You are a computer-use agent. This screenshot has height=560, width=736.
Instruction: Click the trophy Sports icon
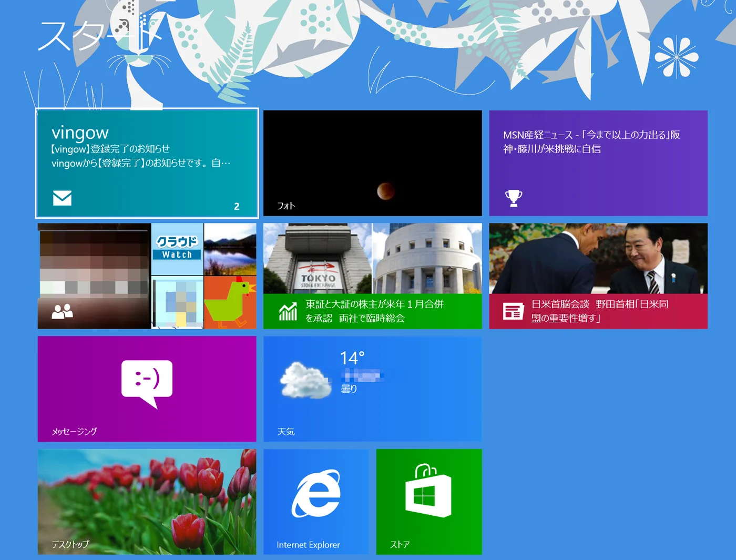[x=514, y=198]
